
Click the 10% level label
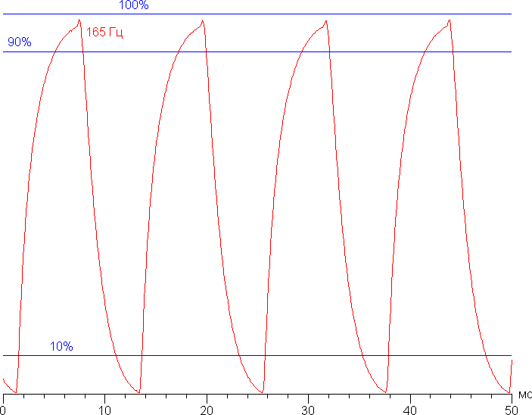61,346
